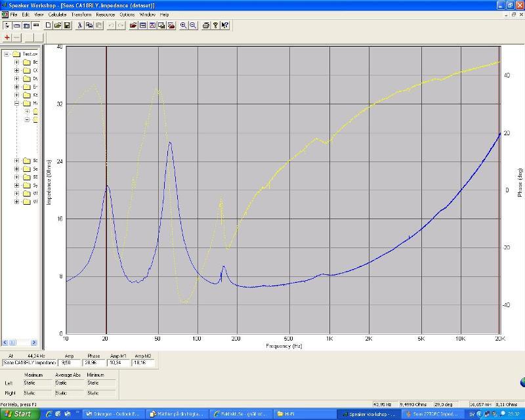Click the status bar 9,4990 Ohms readout

(415, 405)
